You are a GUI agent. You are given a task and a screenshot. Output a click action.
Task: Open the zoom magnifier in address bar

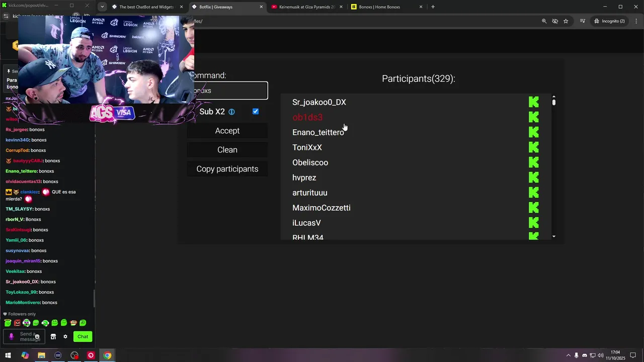pos(544,21)
